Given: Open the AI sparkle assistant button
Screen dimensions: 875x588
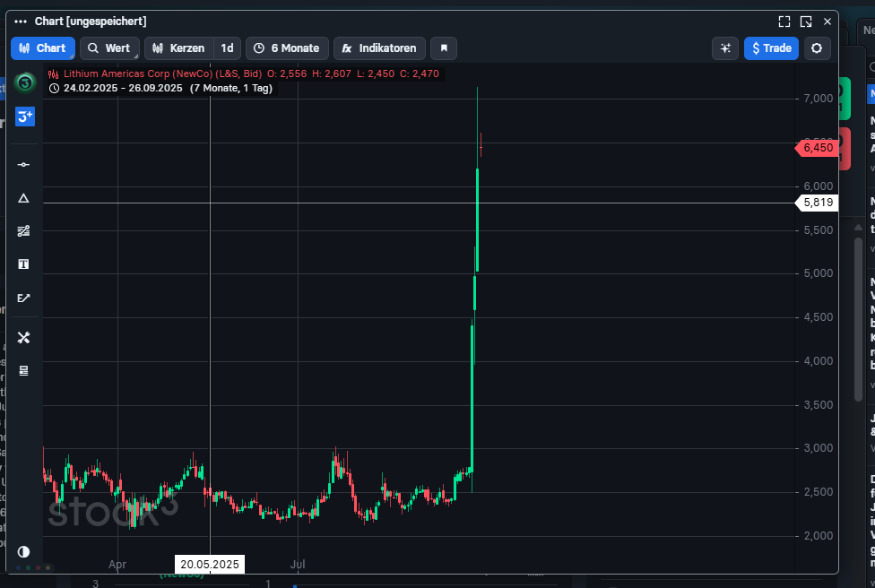Looking at the screenshot, I should click(725, 48).
